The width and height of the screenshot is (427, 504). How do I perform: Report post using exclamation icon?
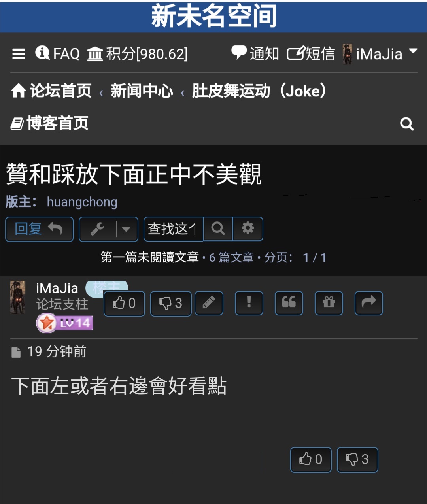pos(249,303)
